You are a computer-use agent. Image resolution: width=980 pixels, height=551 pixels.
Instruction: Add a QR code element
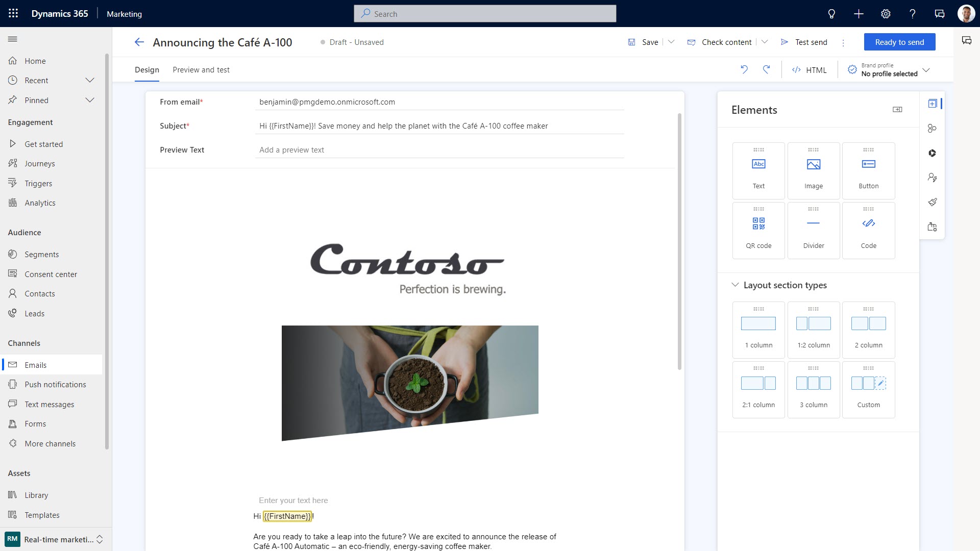pyautogui.click(x=758, y=230)
